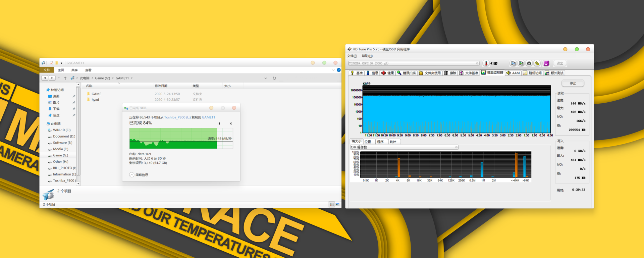Cancel the copy with the X icon
The image size is (644, 258).
point(231,123)
